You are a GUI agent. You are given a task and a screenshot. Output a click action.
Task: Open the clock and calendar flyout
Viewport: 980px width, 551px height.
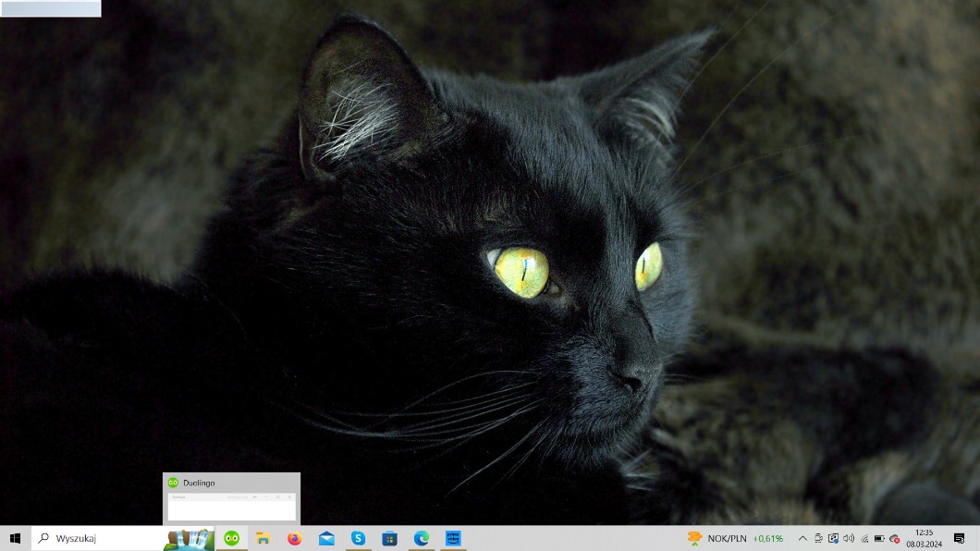pos(924,538)
